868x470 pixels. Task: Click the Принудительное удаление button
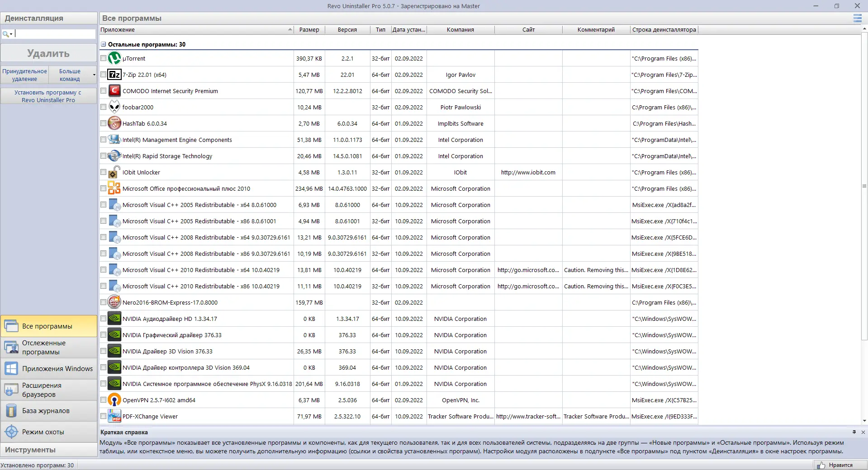[24, 75]
